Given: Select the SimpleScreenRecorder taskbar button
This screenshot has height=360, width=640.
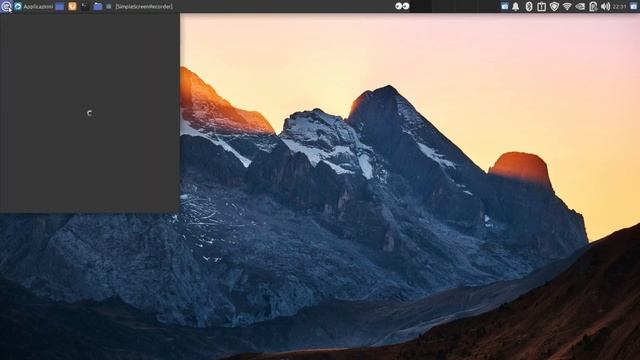Looking at the screenshot, I should pos(139,7).
